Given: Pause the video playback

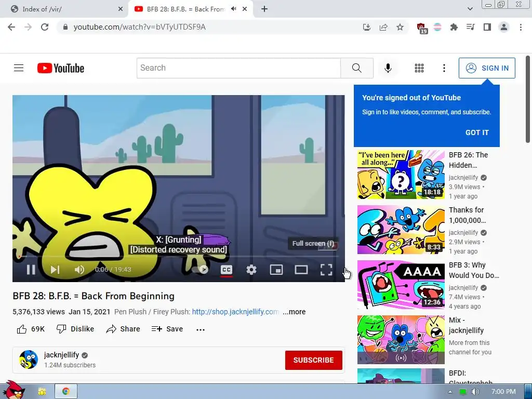Looking at the screenshot, I should 31,270.
